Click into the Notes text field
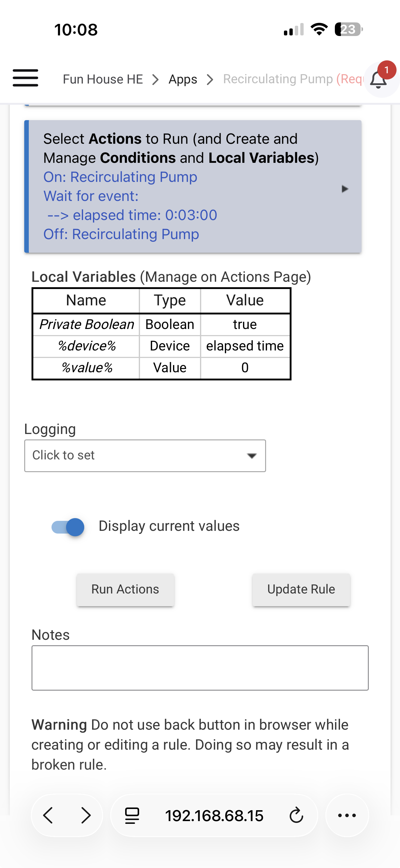This screenshot has height=868, width=400. point(200,668)
